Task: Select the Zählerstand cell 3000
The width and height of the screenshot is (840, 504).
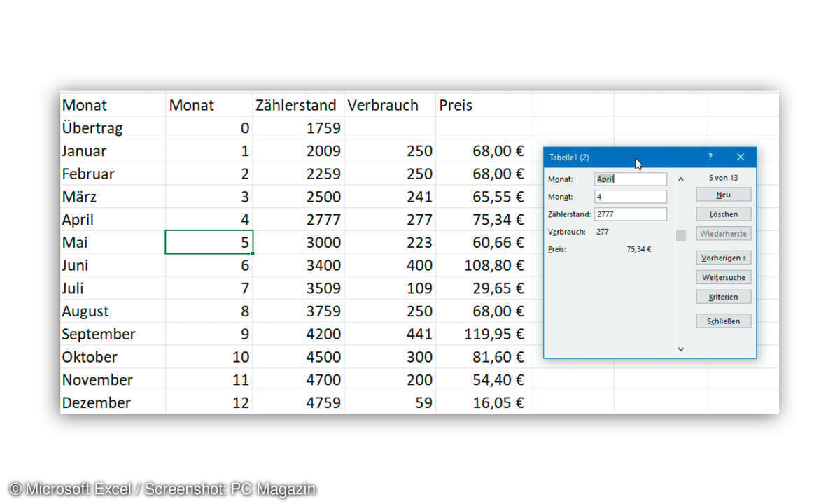Action: tap(299, 242)
